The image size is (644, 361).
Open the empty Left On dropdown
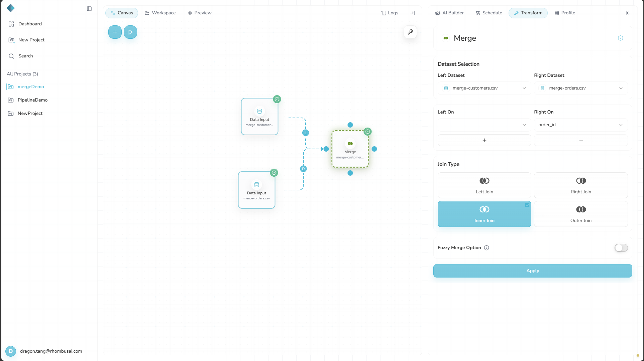484,125
